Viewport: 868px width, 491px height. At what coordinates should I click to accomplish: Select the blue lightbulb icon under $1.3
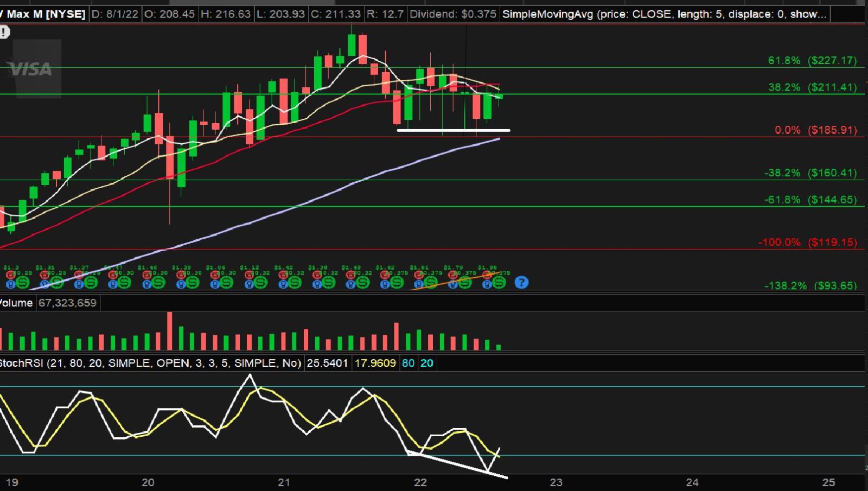[10, 284]
